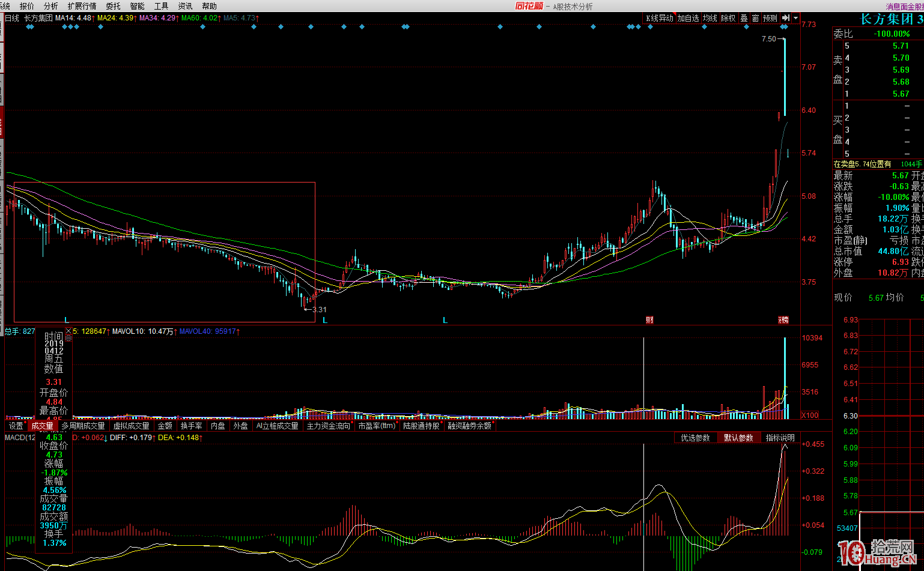Click the K线异动 button
924x571 pixels.
click(660, 18)
